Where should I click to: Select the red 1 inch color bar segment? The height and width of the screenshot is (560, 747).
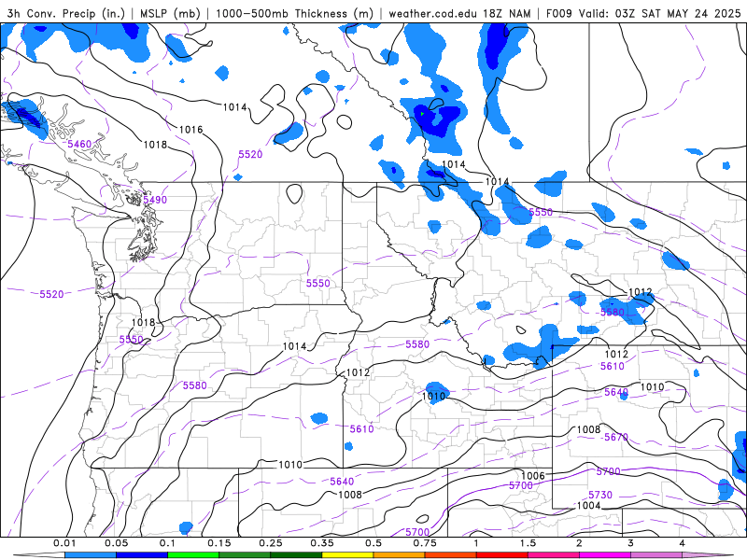click(x=502, y=555)
